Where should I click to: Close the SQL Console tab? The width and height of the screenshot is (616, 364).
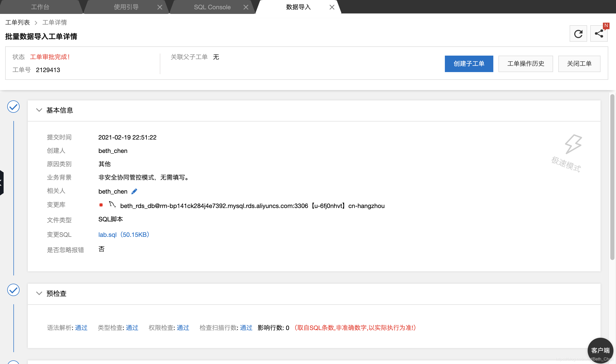pos(246,7)
